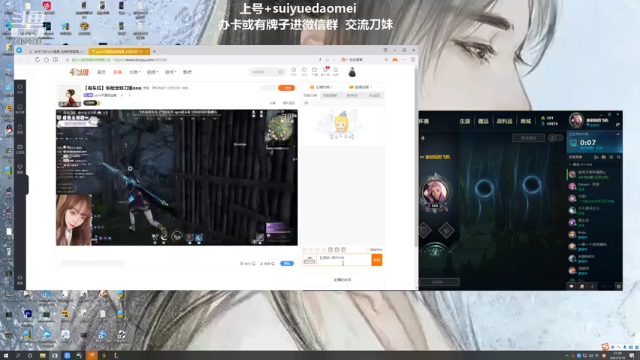Open 直播 in Douyu navigation
The height and width of the screenshot is (360, 640).
118,72
